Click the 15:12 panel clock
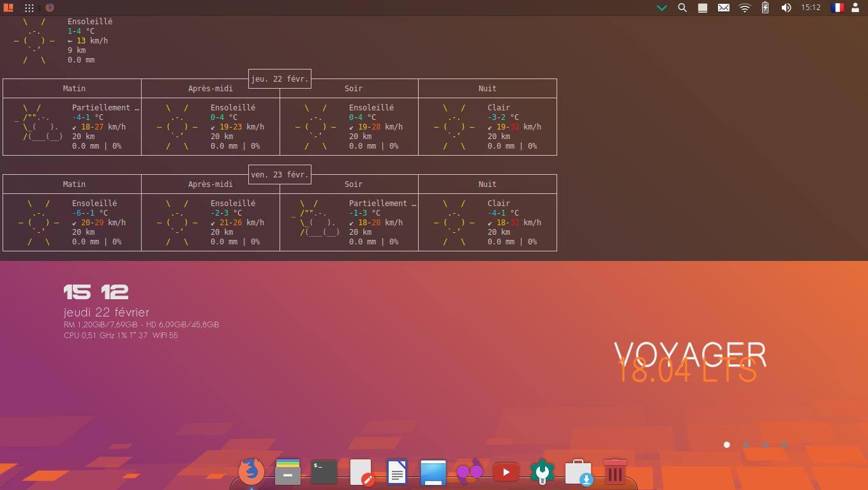This screenshot has height=490, width=868. (x=811, y=8)
